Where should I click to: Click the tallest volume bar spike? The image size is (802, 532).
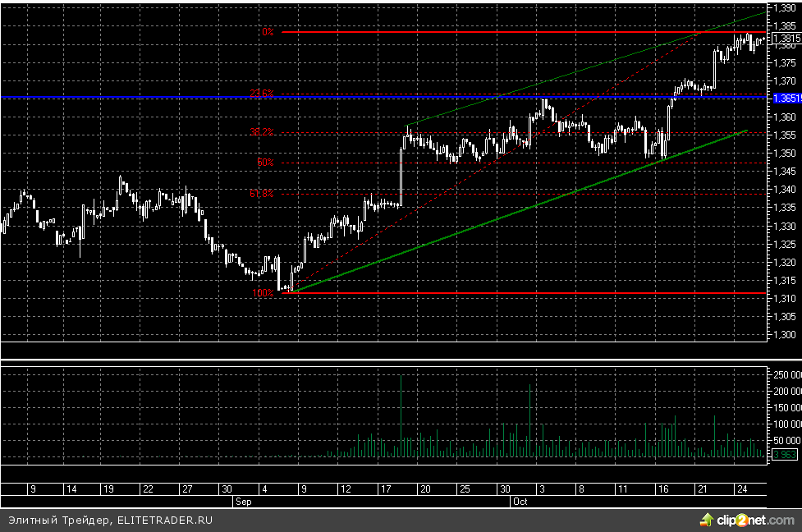(401, 410)
